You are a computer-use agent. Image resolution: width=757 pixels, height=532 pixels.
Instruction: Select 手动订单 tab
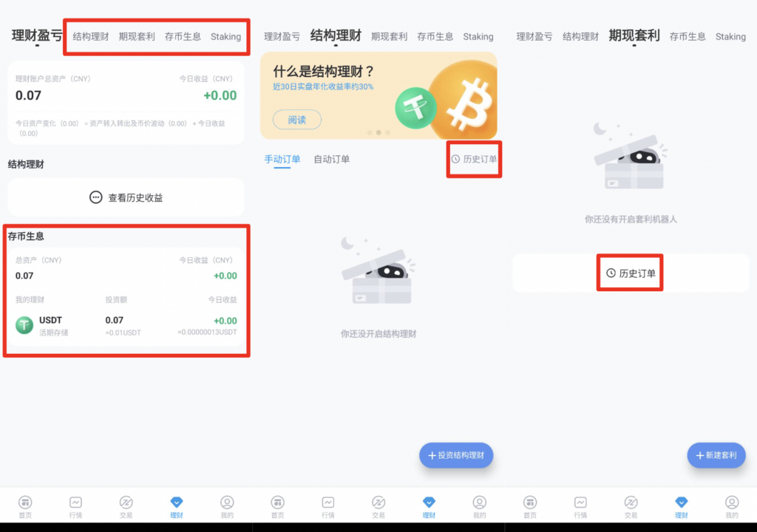[282, 160]
